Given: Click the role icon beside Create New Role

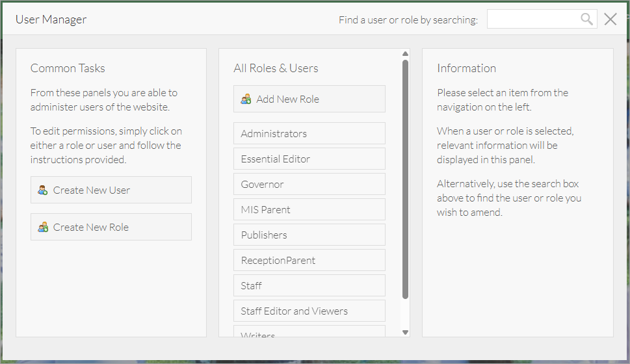Looking at the screenshot, I should [43, 227].
